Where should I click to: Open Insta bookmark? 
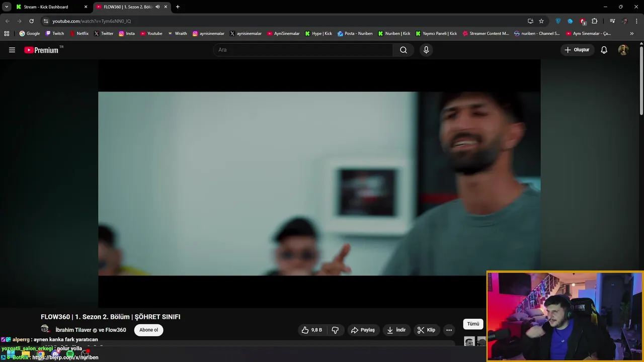pos(127,34)
